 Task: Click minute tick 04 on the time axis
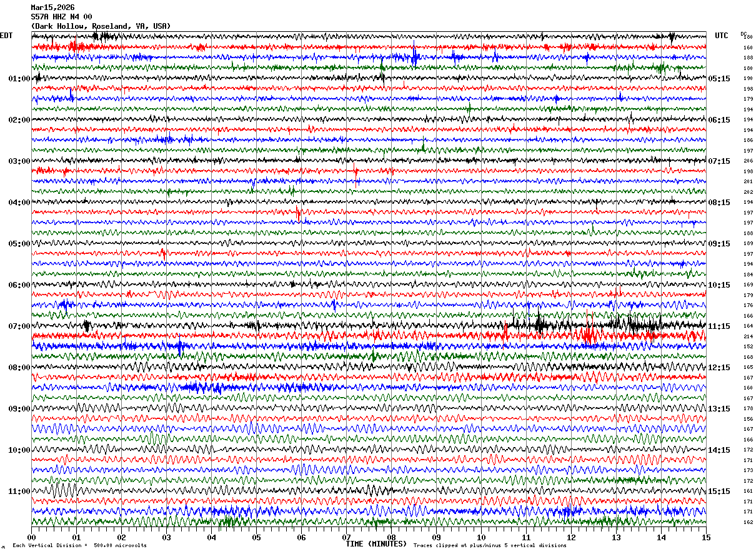coord(211,537)
